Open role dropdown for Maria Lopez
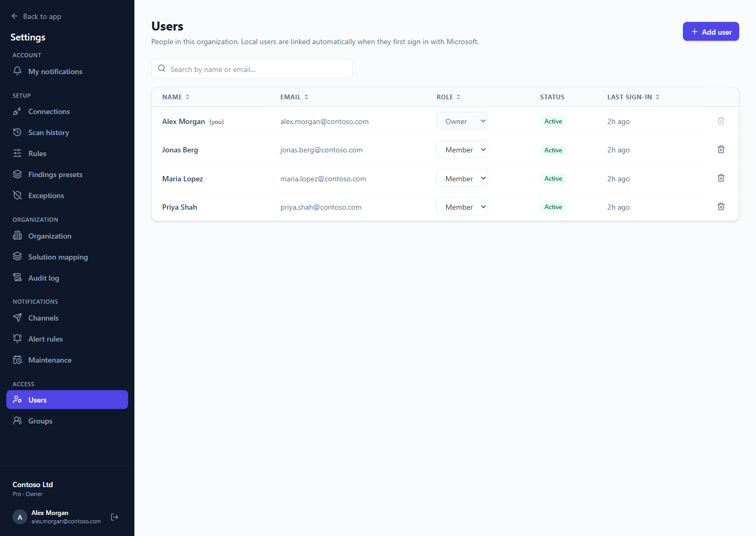 [x=462, y=178]
